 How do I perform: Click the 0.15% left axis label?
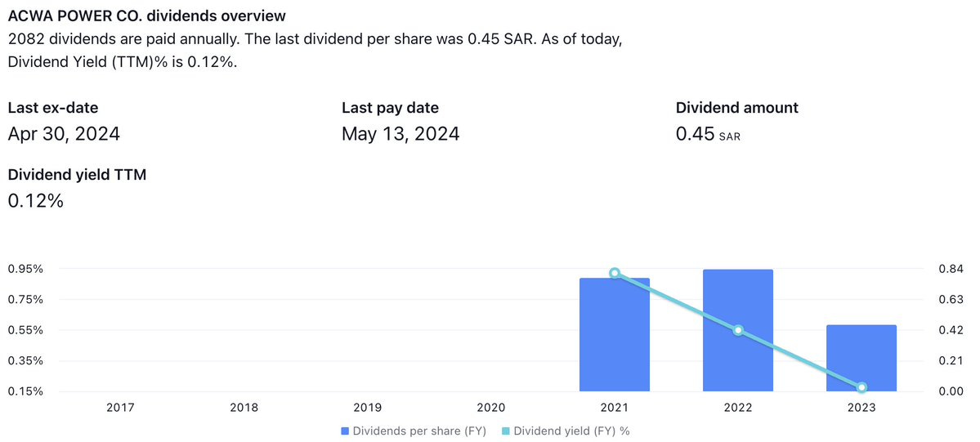tap(25, 391)
